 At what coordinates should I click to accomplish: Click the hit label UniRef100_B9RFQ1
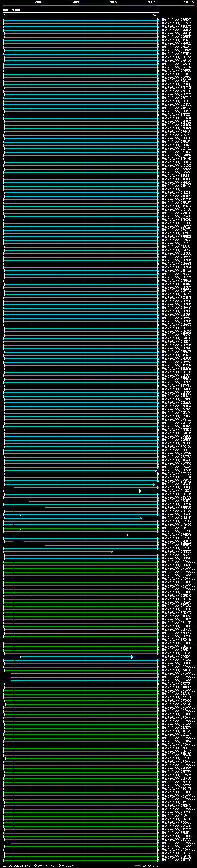click(177, 33)
